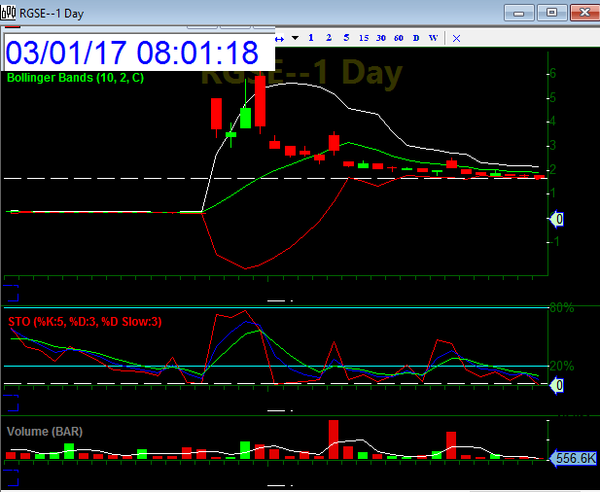Screen dimensions: 600x492
Task: Switch to 60-minute chart interval
Action: (x=398, y=38)
